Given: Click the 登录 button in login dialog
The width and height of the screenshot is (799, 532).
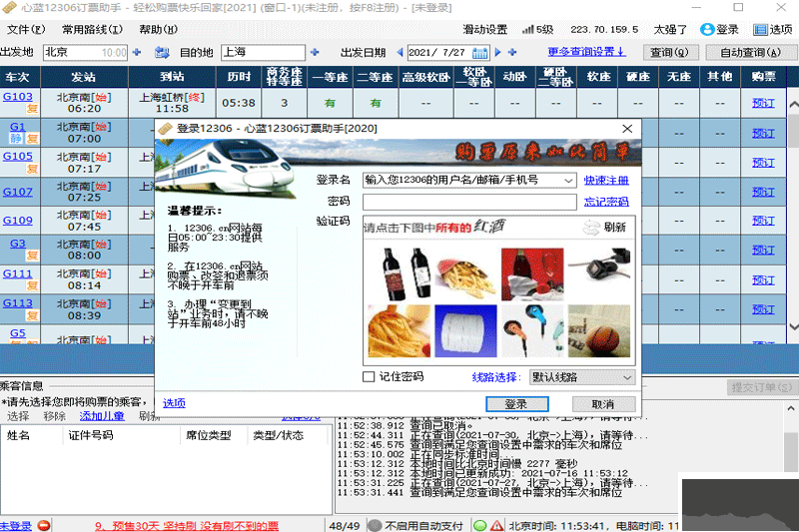Looking at the screenshot, I should coord(515,404).
